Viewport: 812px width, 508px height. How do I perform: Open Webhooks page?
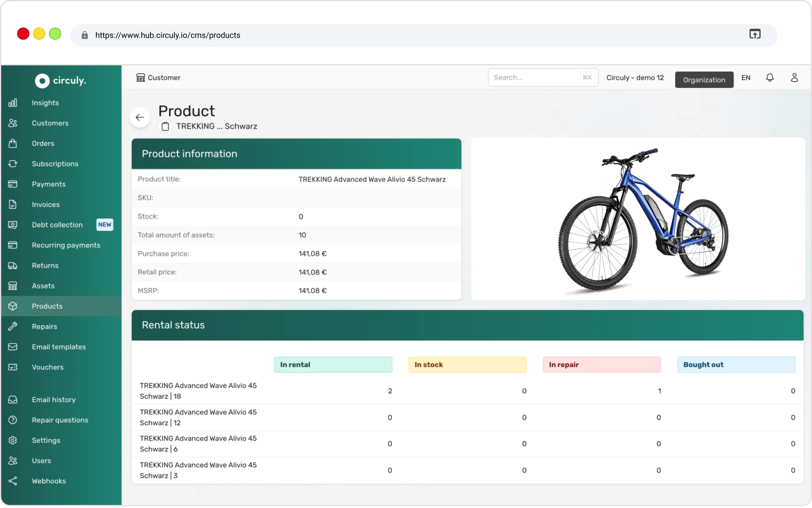[49, 481]
